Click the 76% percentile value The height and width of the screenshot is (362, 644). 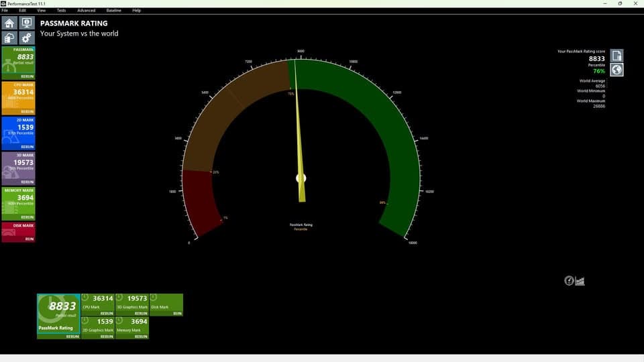(x=599, y=71)
